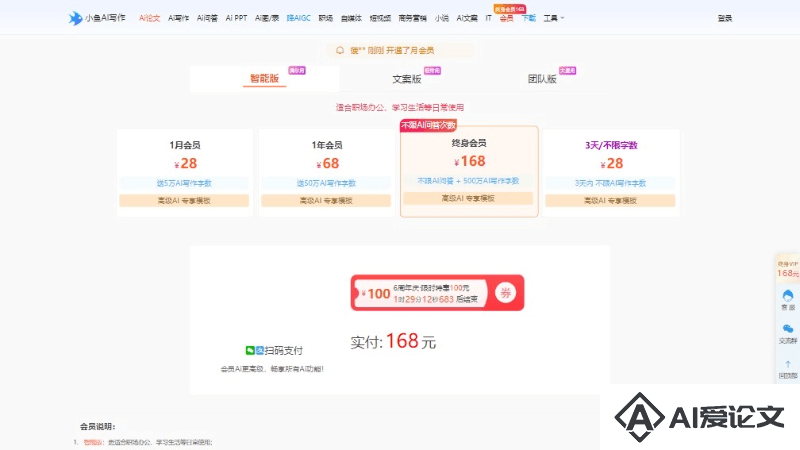Viewport: 800px width, 450px height.
Task: Switch to the 文案版 tab
Action: pyautogui.click(x=407, y=79)
